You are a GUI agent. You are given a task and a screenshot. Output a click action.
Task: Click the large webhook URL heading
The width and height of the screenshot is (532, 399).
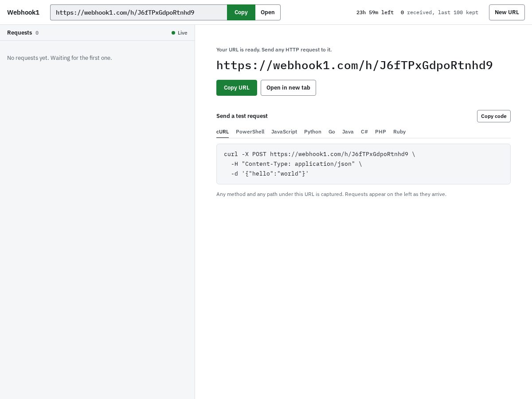[355, 66]
